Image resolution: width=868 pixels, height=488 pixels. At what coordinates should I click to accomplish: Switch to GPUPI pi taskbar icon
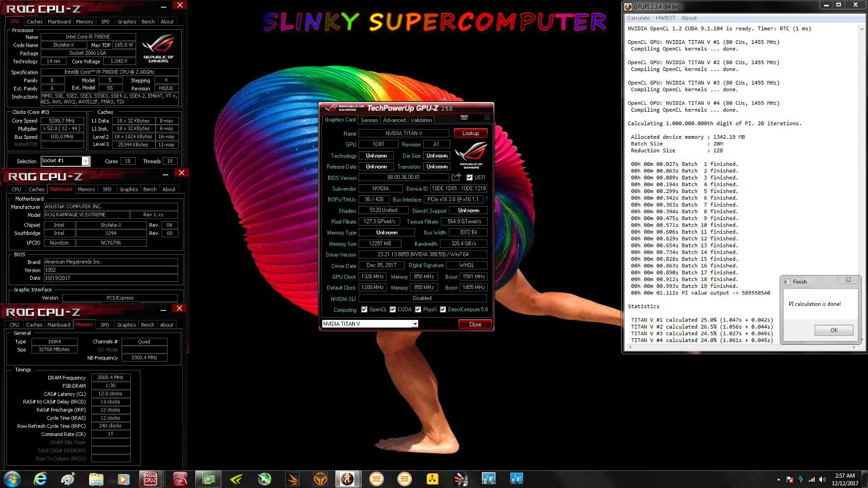(x=347, y=479)
